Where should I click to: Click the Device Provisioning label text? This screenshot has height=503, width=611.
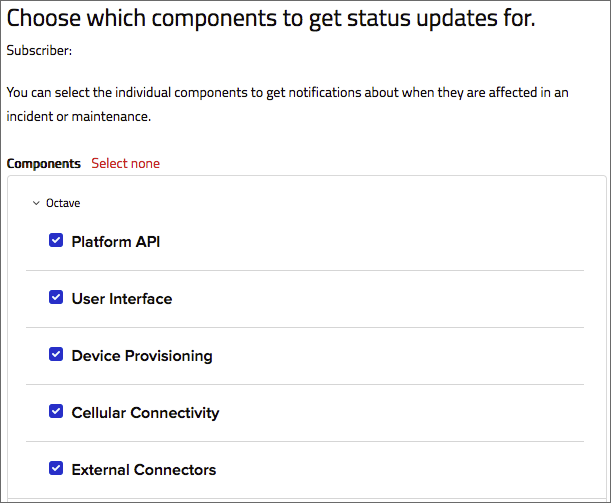(x=142, y=356)
